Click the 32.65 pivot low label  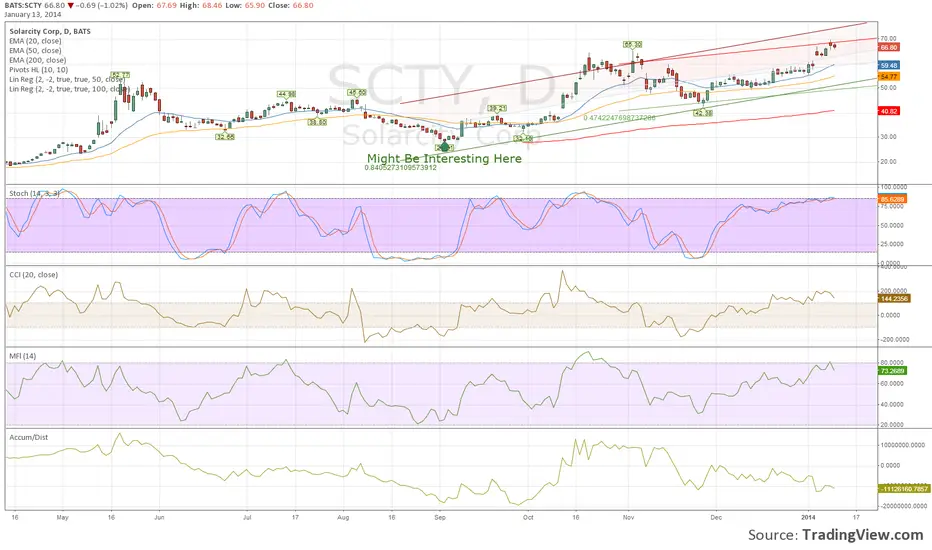225,137
